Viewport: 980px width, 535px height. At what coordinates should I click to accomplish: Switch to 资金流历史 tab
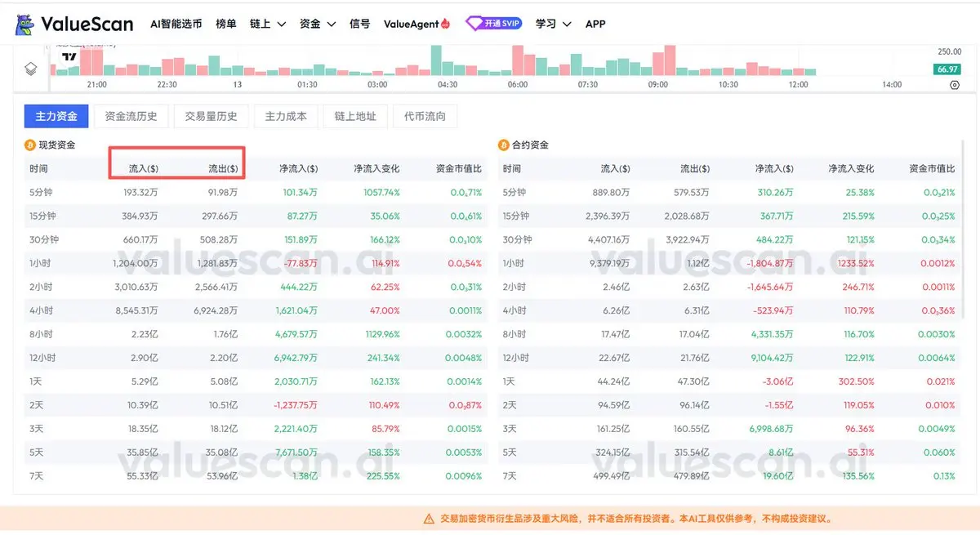[x=131, y=116]
